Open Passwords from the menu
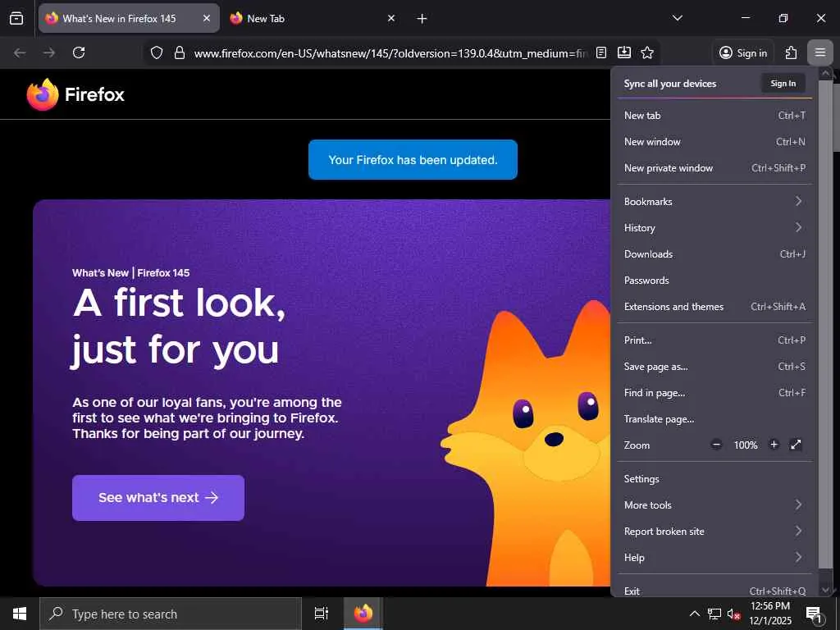The width and height of the screenshot is (840, 630). (714, 281)
